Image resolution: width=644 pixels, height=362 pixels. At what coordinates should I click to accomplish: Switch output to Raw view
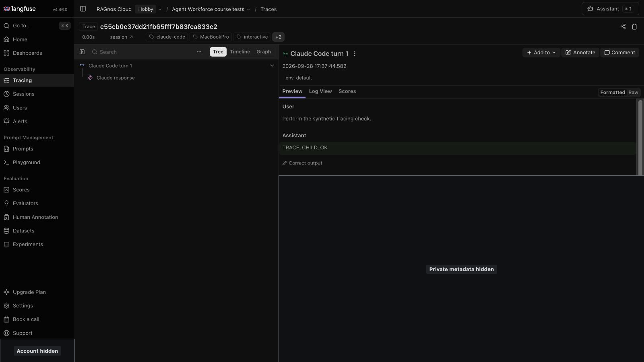coord(633,93)
